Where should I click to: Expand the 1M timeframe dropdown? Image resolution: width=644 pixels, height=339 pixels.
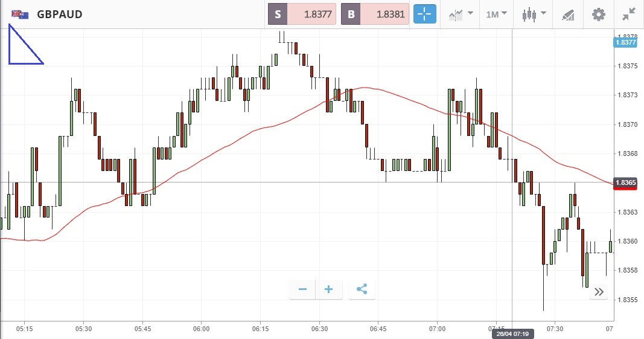coord(497,14)
